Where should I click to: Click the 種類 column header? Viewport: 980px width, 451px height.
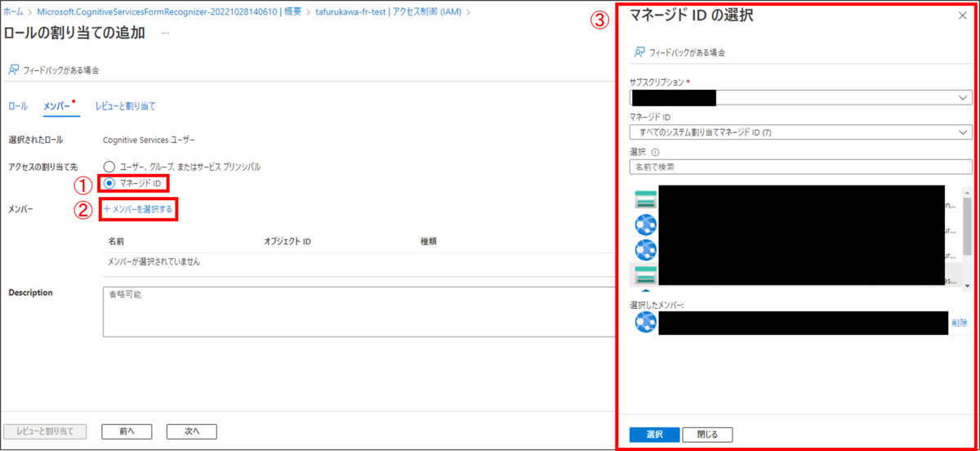(x=428, y=242)
